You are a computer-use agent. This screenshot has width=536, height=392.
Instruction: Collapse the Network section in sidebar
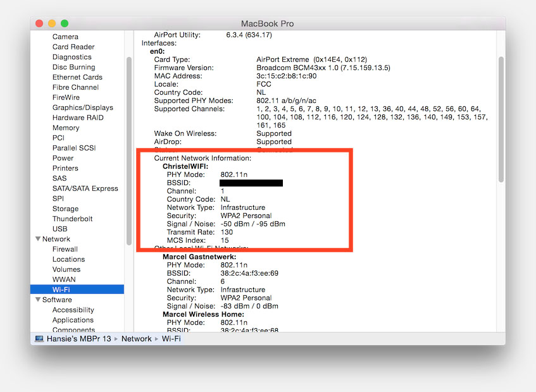[38, 239]
